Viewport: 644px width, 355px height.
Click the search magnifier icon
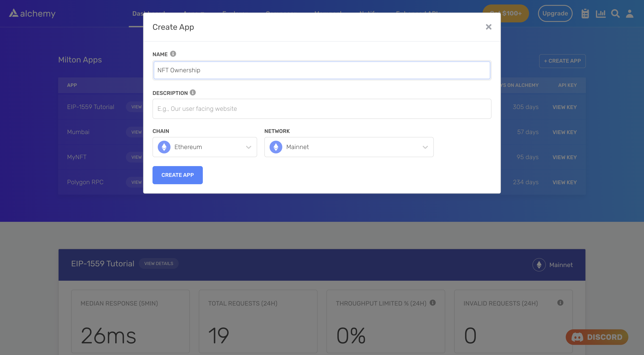[x=615, y=13]
